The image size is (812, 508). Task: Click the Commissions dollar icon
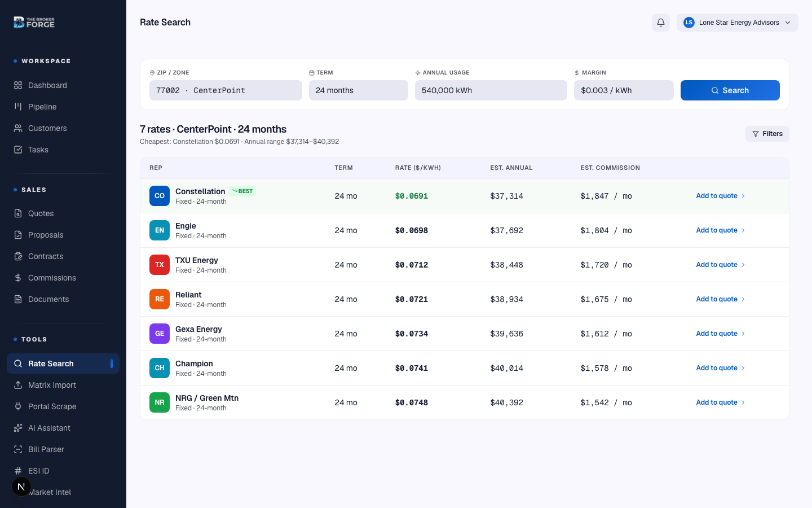[x=18, y=278]
